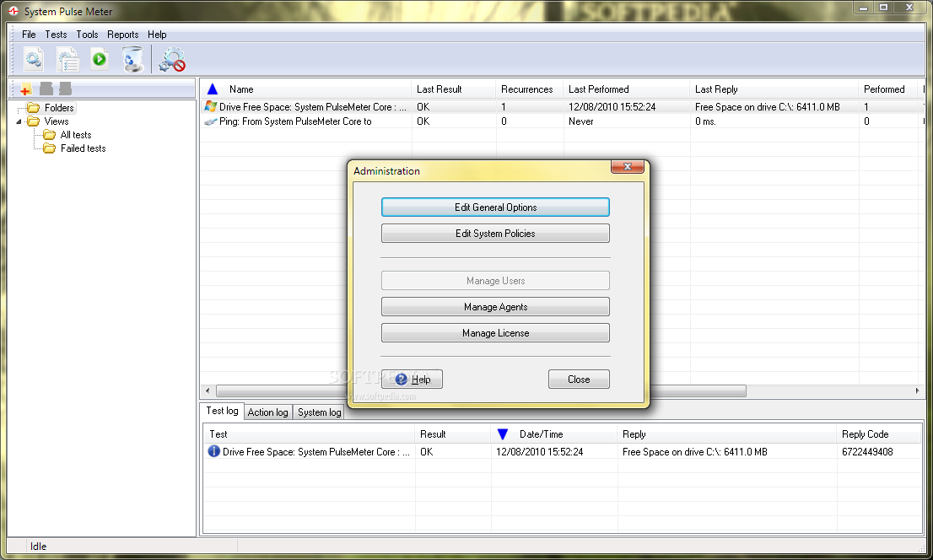This screenshot has height=560, width=933.
Task: Click the new test gear-document toolbar icon
Action: (34, 60)
